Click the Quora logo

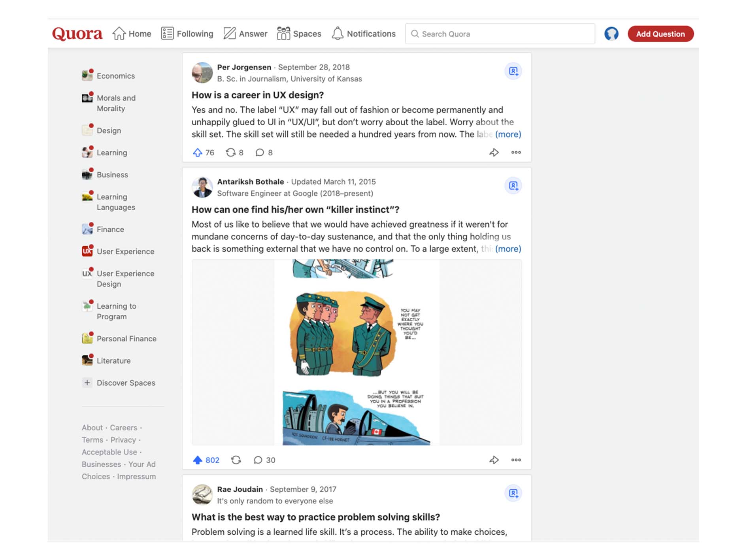click(x=77, y=34)
